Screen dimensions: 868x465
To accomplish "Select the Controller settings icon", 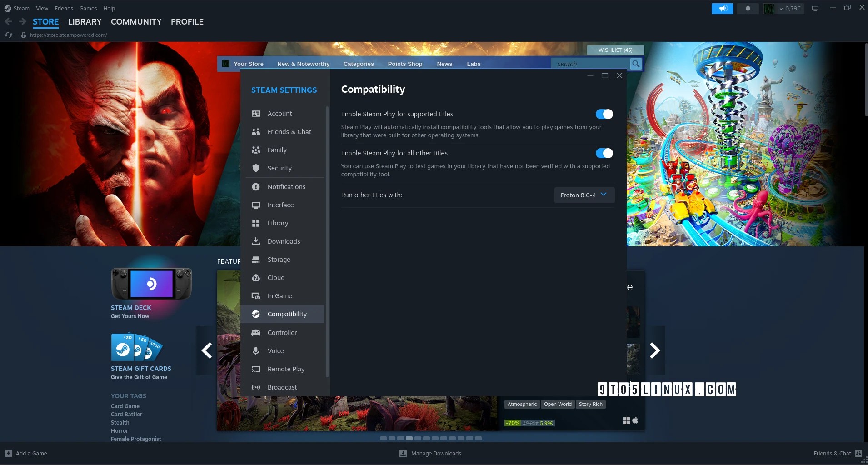I will coord(257,332).
